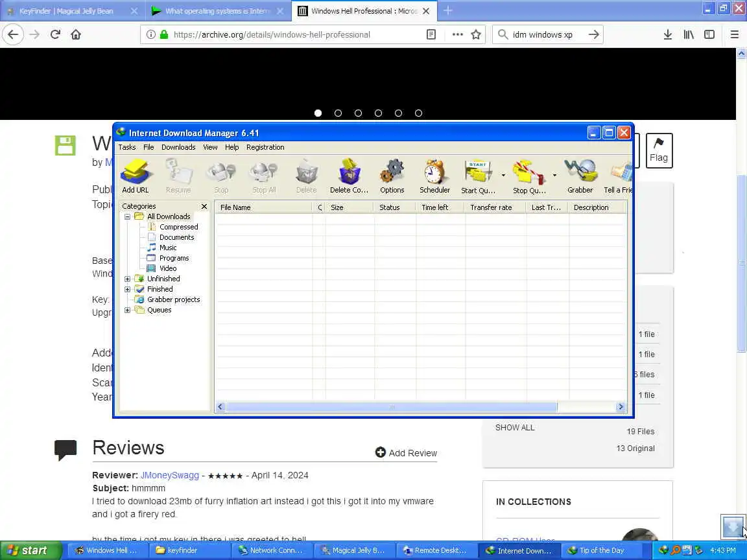Image resolution: width=747 pixels, height=560 pixels.
Task: Sort by Transfer rate column header
Action: (495, 207)
